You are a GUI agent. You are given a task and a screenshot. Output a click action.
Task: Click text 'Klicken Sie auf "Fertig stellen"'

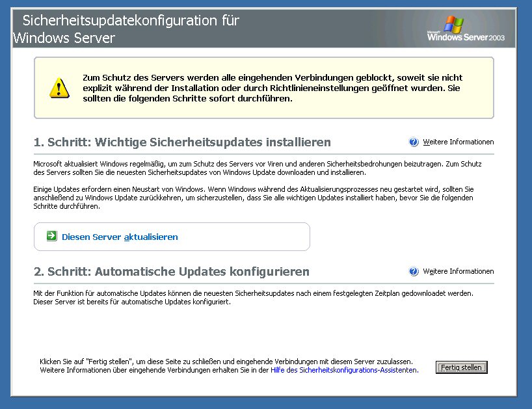85,362
